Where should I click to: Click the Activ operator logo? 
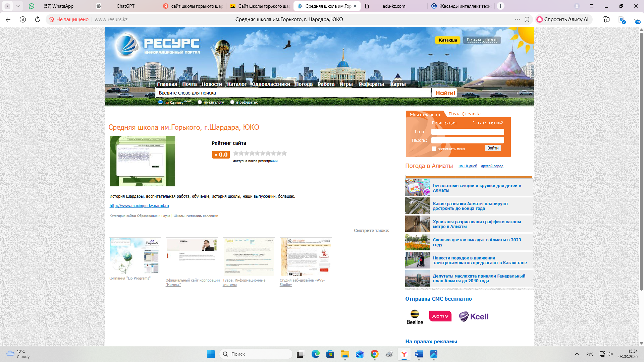[x=440, y=316]
